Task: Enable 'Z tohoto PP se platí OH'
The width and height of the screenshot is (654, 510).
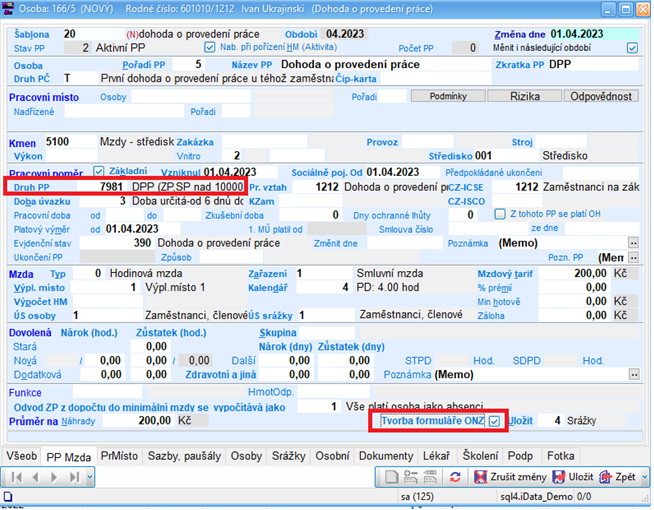Action: click(499, 214)
